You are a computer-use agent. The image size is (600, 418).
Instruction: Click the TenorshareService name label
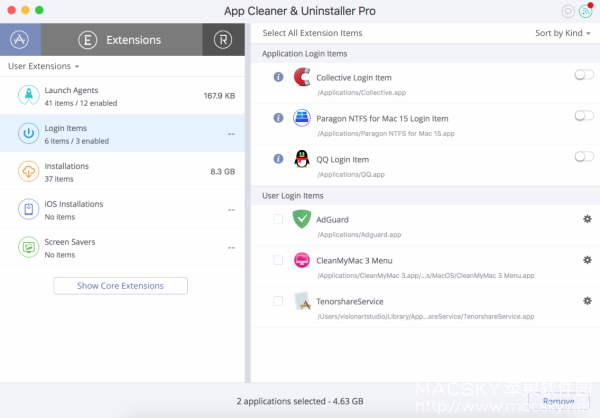[x=350, y=302]
